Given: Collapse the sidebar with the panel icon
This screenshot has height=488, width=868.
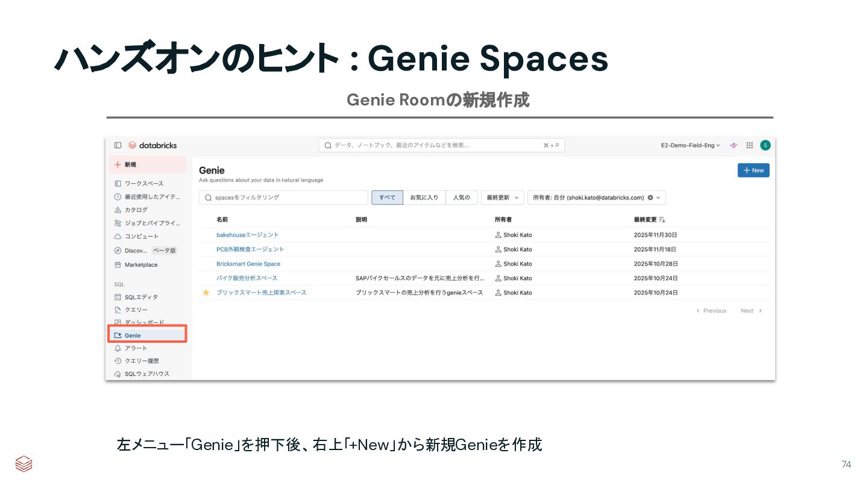Looking at the screenshot, I should pos(118,145).
